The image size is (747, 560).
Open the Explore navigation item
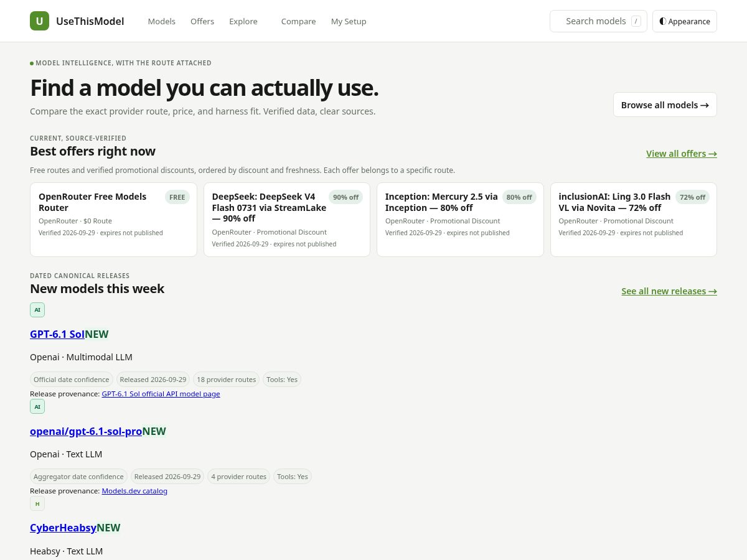pos(243,21)
